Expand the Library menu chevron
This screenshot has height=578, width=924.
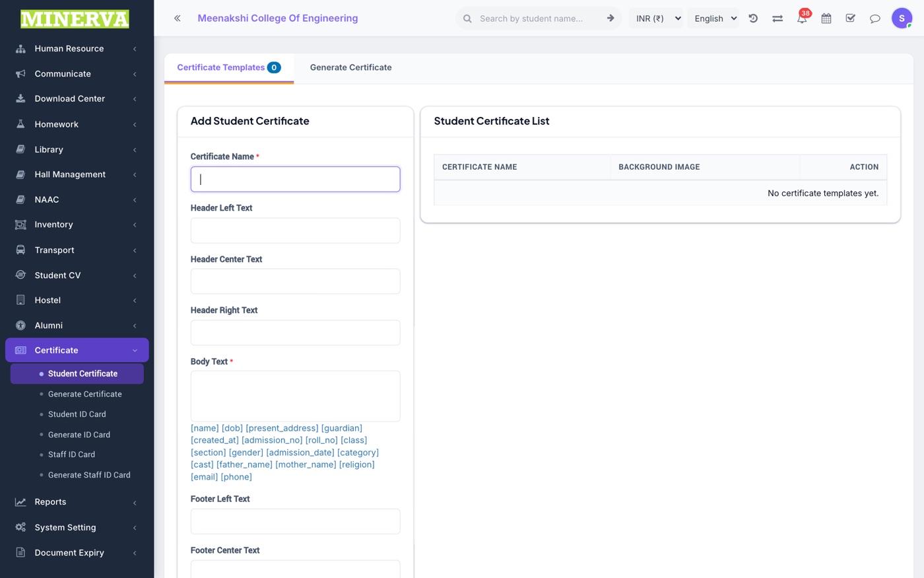(x=135, y=150)
